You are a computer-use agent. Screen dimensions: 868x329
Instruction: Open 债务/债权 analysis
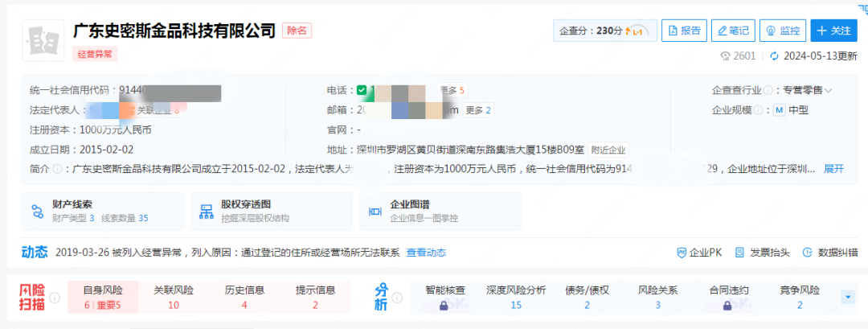(587, 298)
